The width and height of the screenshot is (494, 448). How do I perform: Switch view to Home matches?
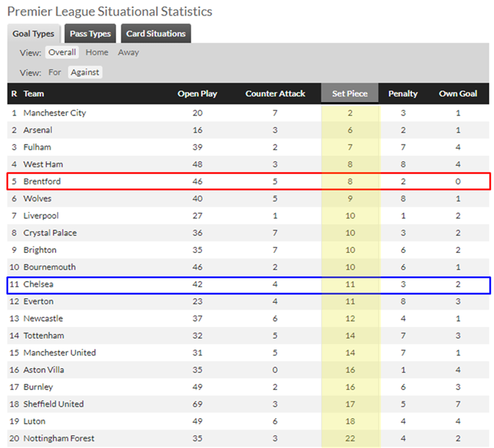click(97, 52)
